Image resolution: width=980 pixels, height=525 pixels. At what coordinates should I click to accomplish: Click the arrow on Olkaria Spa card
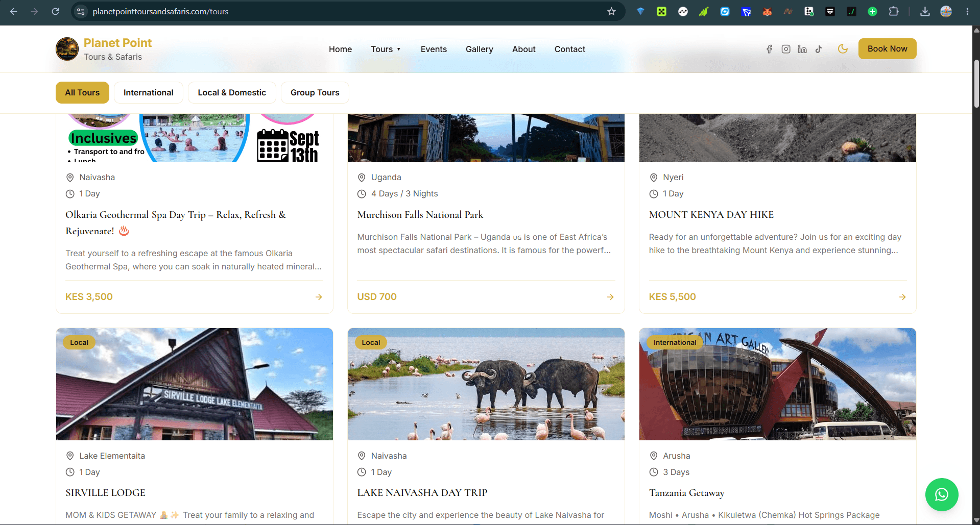319,297
